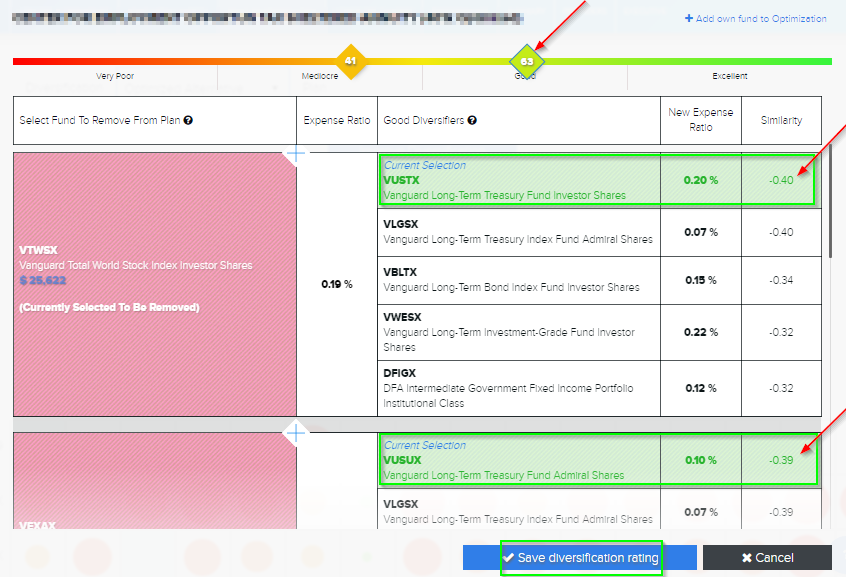The height and width of the screenshot is (577, 846).
Task: Choose VLGSX Long-Term Treasury Index as diversifier
Action: click(518, 232)
